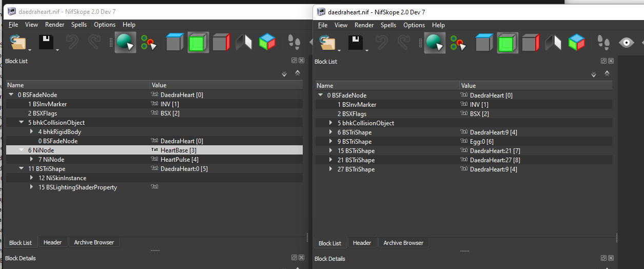This screenshot has height=269, width=644.
Task: Float the Block Details panel in right window
Action: pyautogui.click(x=603, y=258)
